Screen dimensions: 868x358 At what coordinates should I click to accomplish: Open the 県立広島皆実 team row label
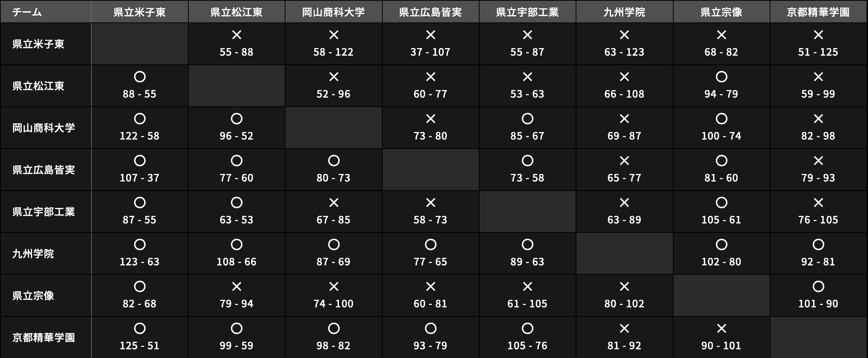point(44,170)
